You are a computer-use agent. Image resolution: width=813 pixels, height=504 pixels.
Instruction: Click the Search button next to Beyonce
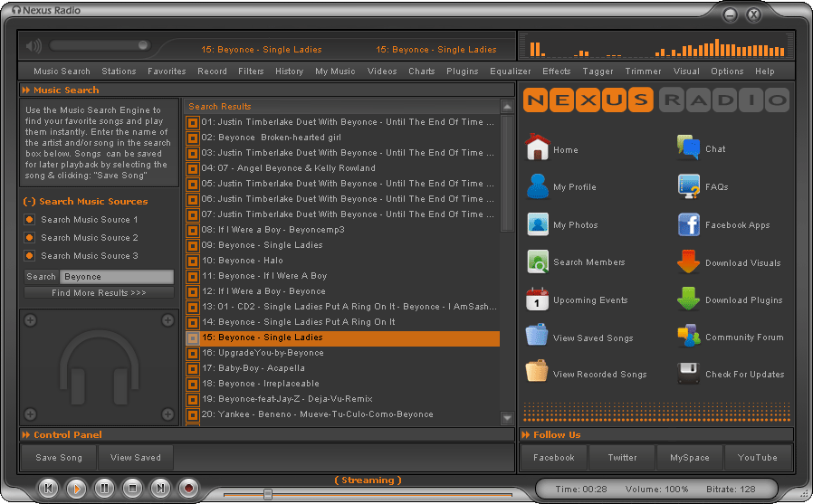point(41,277)
